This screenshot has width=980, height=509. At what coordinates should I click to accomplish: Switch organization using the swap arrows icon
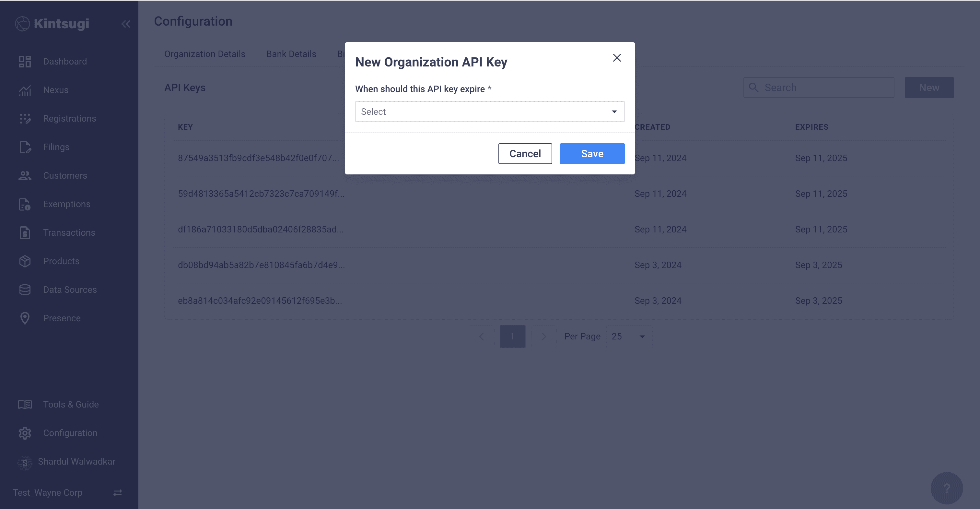pos(118,493)
